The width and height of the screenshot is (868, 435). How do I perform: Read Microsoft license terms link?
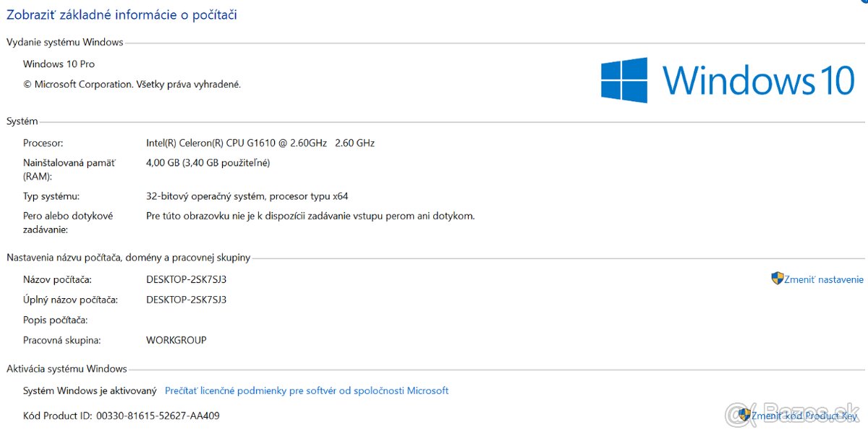(x=307, y=390)
